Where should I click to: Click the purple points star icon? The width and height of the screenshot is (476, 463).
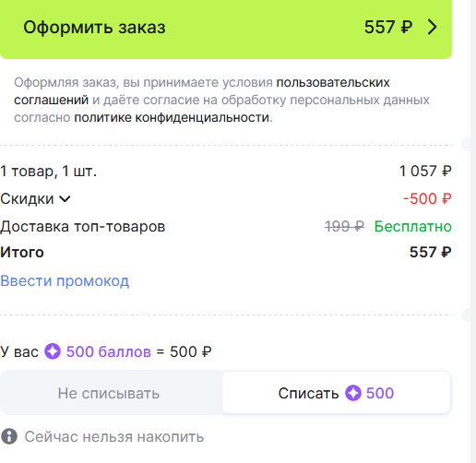(x=53, y=351)
